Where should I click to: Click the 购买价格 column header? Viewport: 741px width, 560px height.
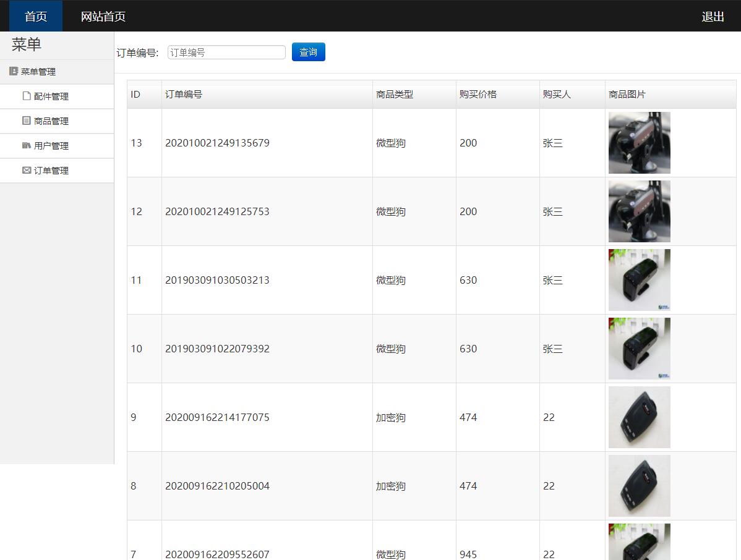tap(478, 95)
